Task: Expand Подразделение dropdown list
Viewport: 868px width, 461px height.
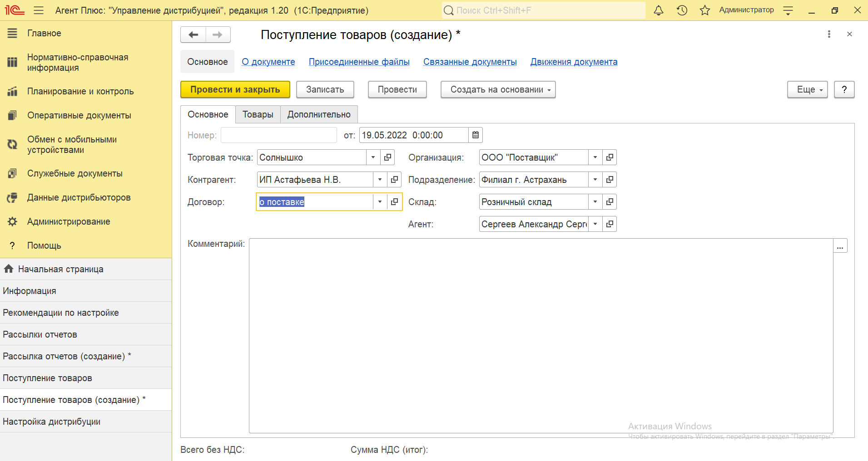Action: [595, 180]
